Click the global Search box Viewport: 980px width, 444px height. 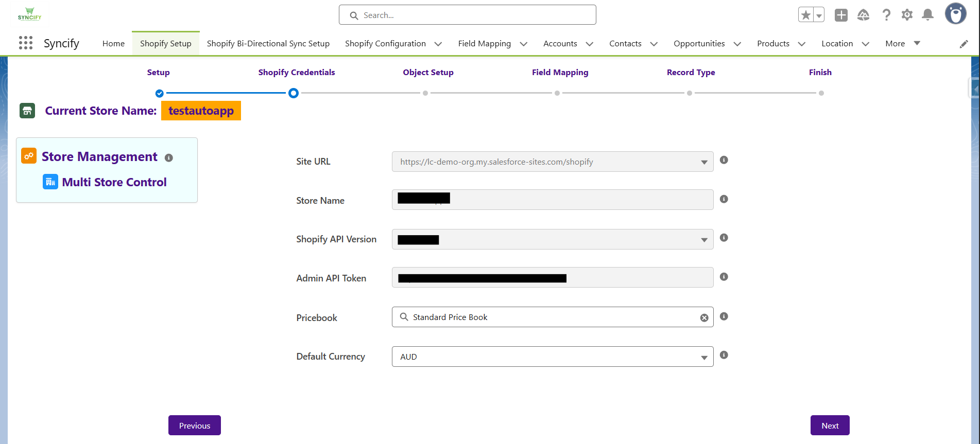coord(467,15)
